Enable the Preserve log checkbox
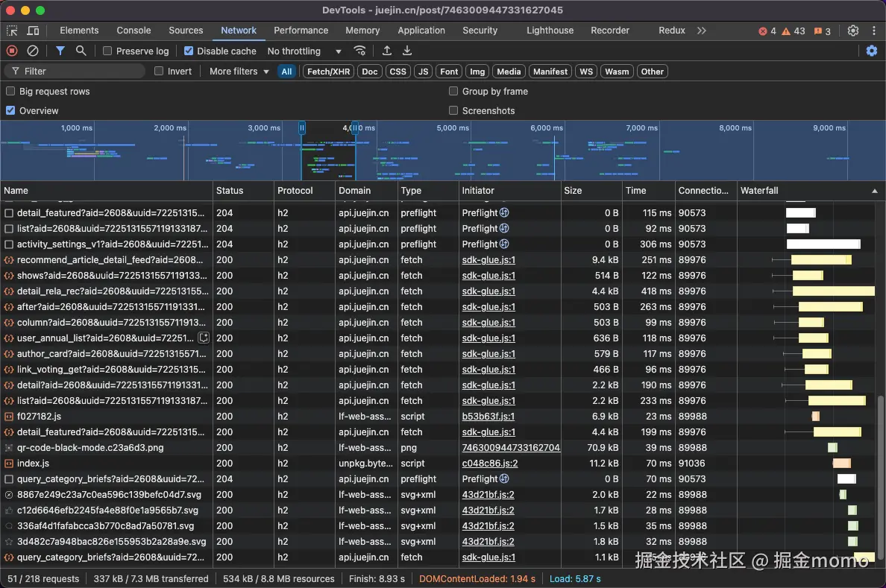886x588 pixels. click(x=107, y=51)
